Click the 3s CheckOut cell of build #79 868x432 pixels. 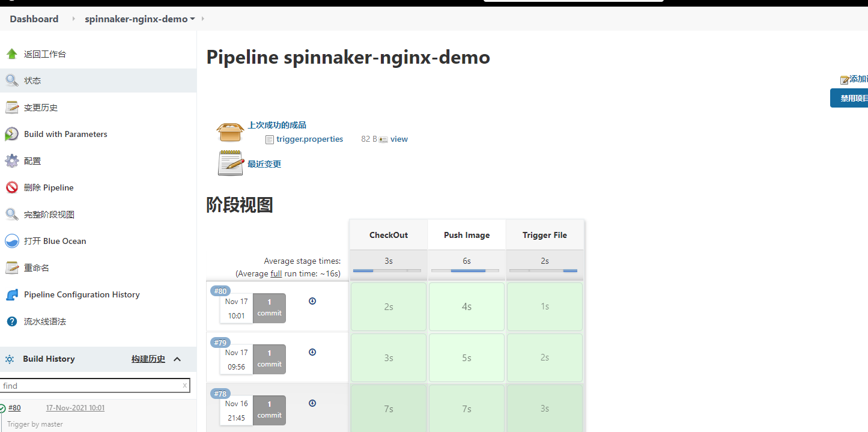389,357
